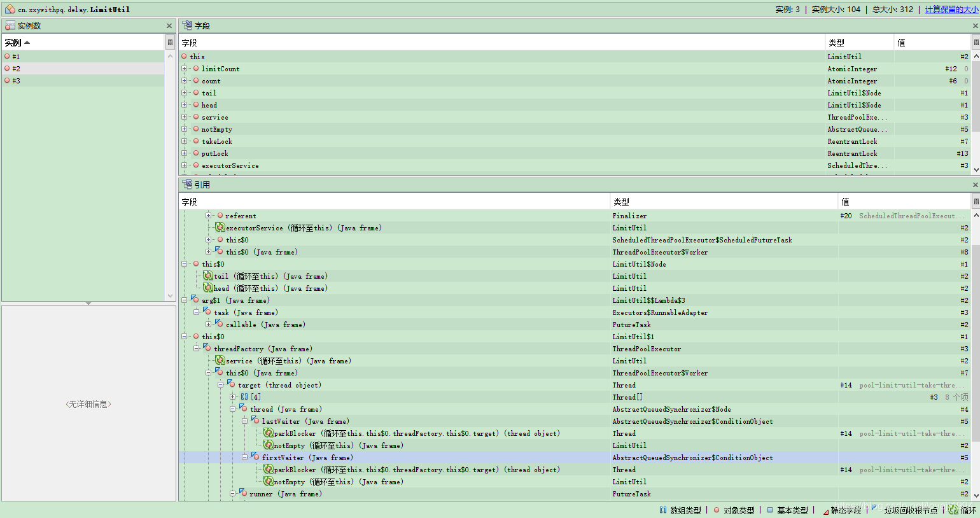The image size is (980, 518).
Task: Click loop icon of head (循环至this) row
Action: click(x=208, y=288)
